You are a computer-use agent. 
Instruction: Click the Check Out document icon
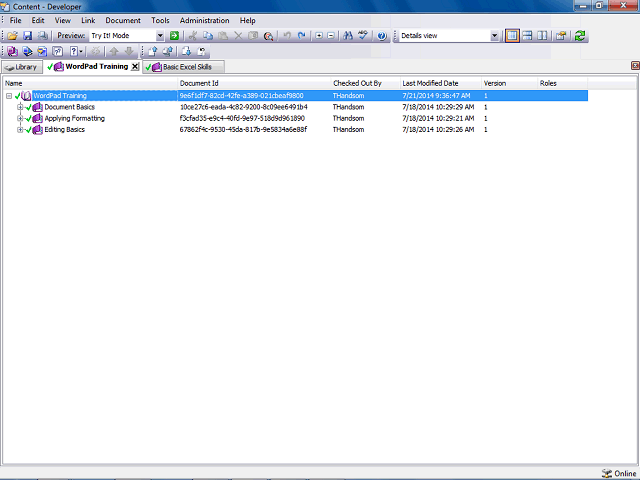point(187,51)
